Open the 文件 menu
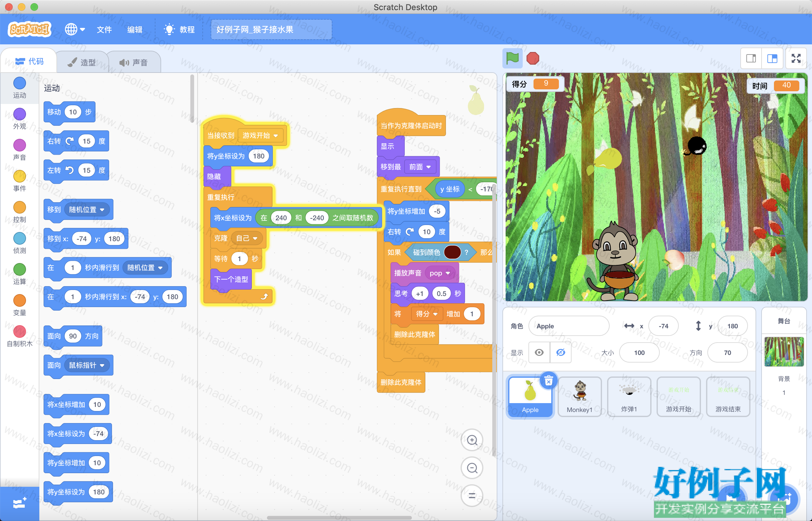 click(x=104, y=30)
